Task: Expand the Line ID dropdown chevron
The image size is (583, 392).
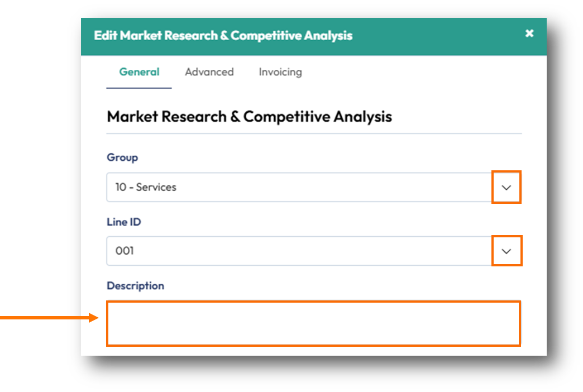Action: [x=506, y=251]
